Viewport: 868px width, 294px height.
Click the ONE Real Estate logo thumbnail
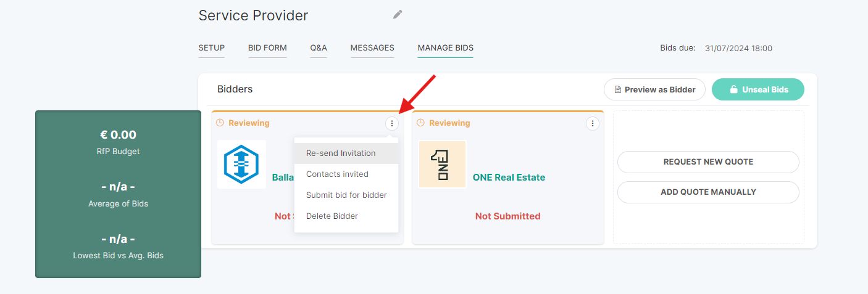tap(442, 164)
